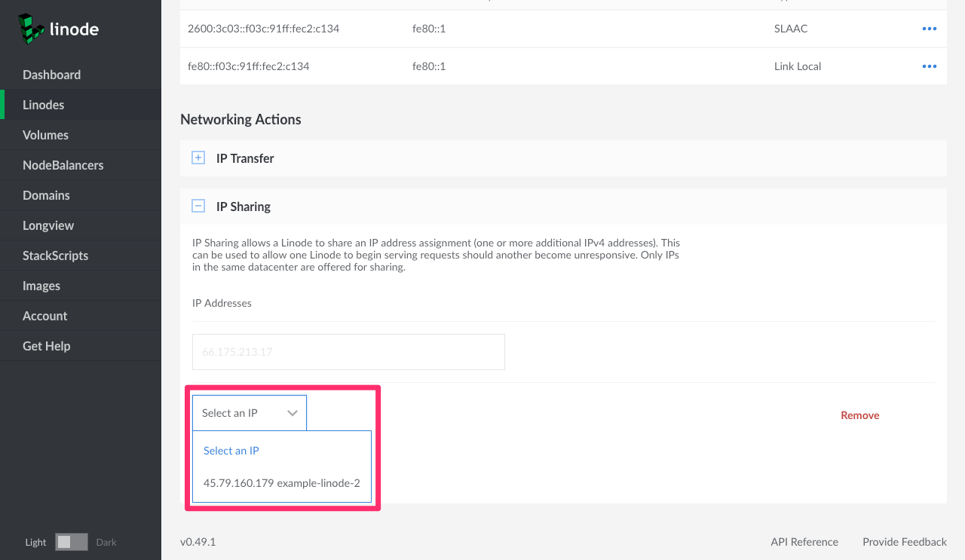Collapse IP Sharing with the minus icon
This screenshot has height=560, width=965.
pos(198,206)
